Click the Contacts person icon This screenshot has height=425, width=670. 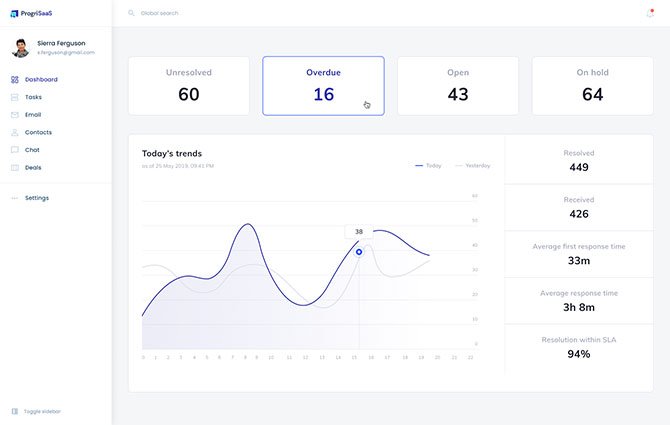click(14, 132)
